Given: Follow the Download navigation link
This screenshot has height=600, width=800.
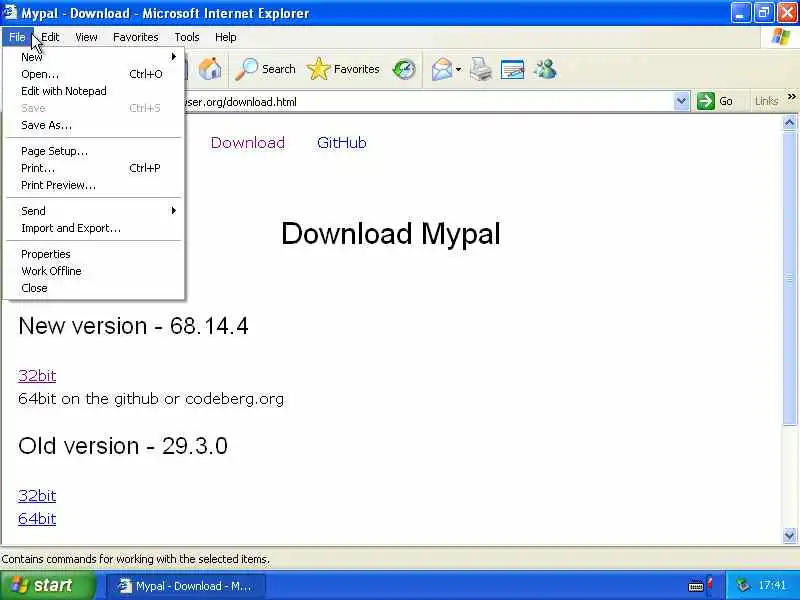Looking at the screenshot, I should click(247, 142).
